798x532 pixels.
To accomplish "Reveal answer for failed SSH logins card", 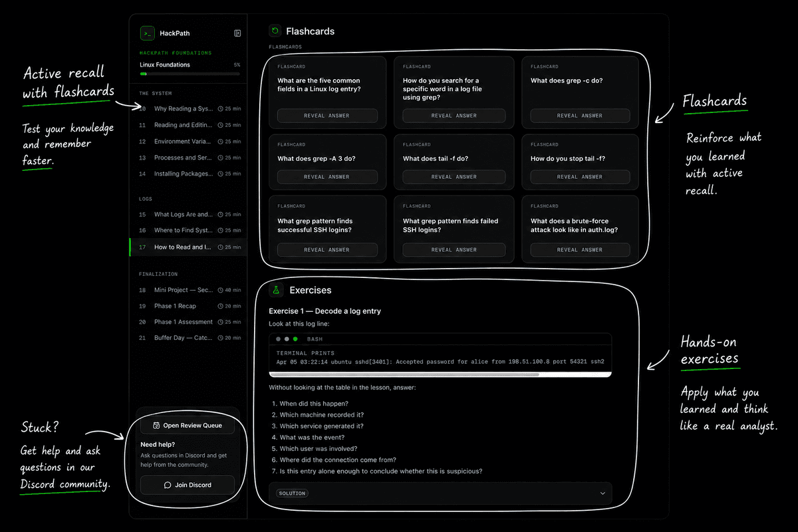I will [x=454, y=250].
